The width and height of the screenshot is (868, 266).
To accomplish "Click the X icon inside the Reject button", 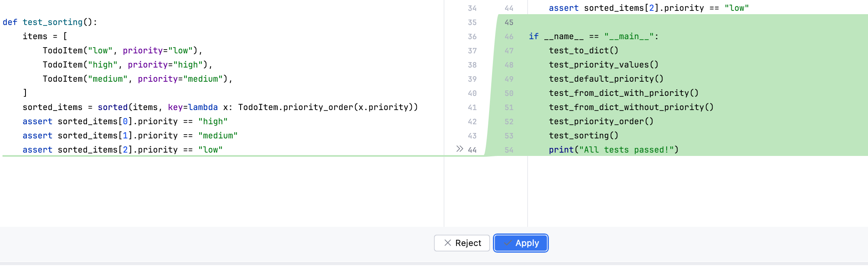I will click(x=447, y=243).
